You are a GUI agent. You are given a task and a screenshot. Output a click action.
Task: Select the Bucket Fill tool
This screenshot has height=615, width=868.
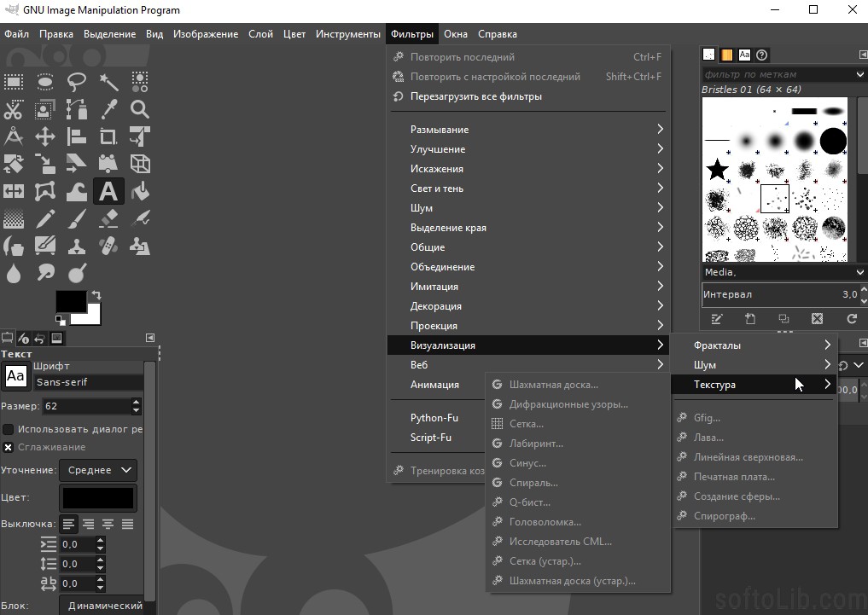pos(139,191)
